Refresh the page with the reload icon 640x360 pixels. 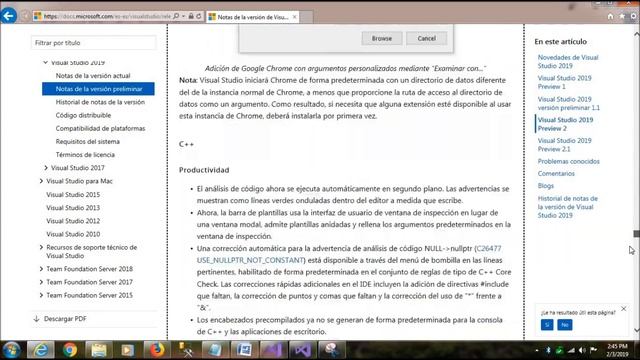point(199,16)
